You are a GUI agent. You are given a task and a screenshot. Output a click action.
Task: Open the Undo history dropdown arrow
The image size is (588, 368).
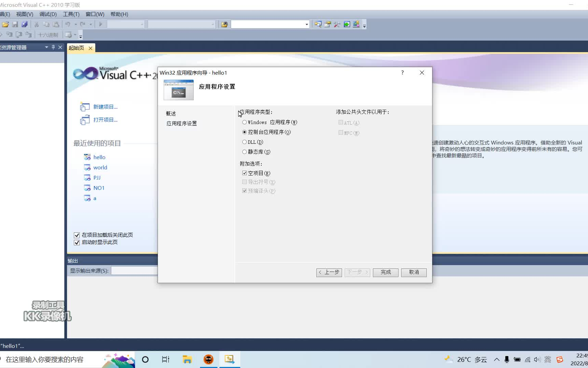pyautogui.click(x=76, y=25)
